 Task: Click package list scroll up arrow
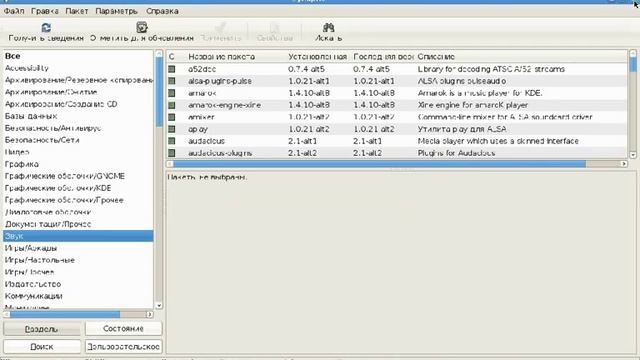(x=633, y=53)
